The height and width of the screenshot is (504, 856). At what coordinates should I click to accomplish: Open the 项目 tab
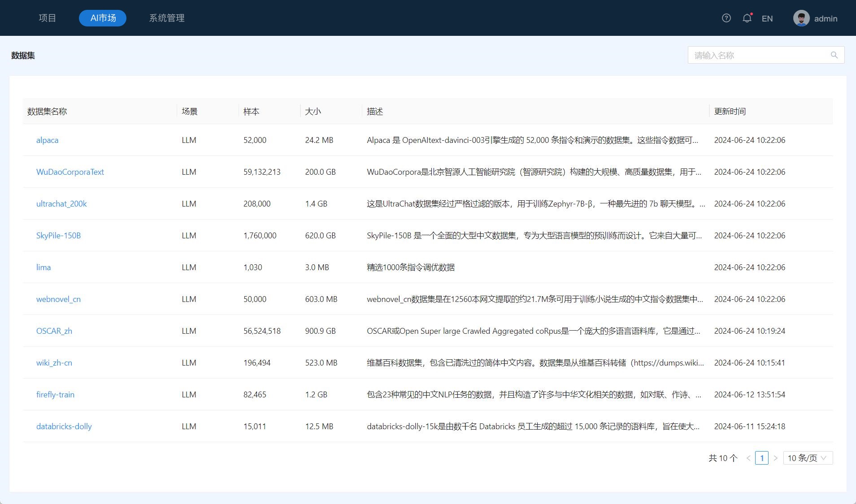(47, 18)
